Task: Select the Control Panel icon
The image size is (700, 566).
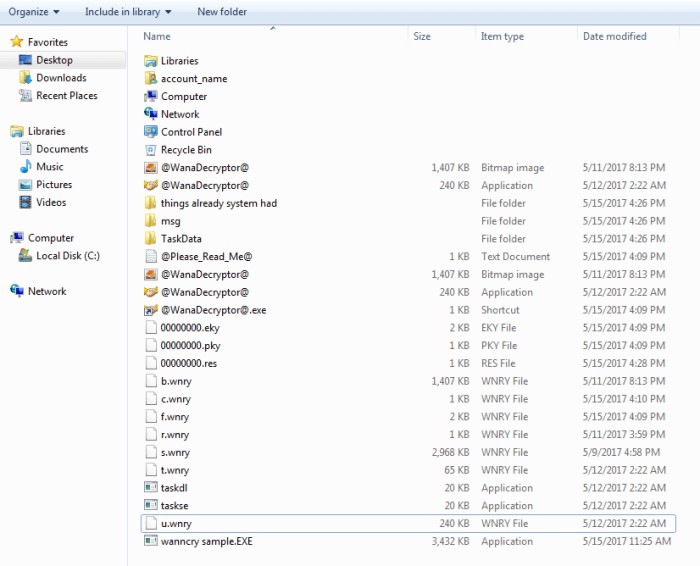Action: pos(151,132)
